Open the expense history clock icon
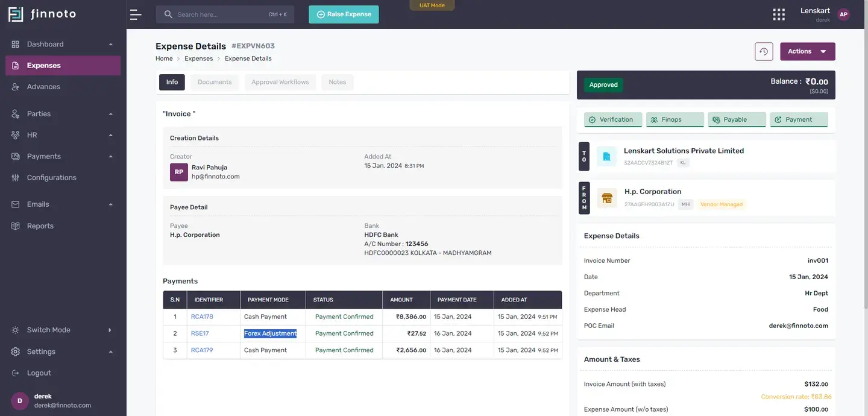Viewport: 868px width, 416px height. click(764, 51)
